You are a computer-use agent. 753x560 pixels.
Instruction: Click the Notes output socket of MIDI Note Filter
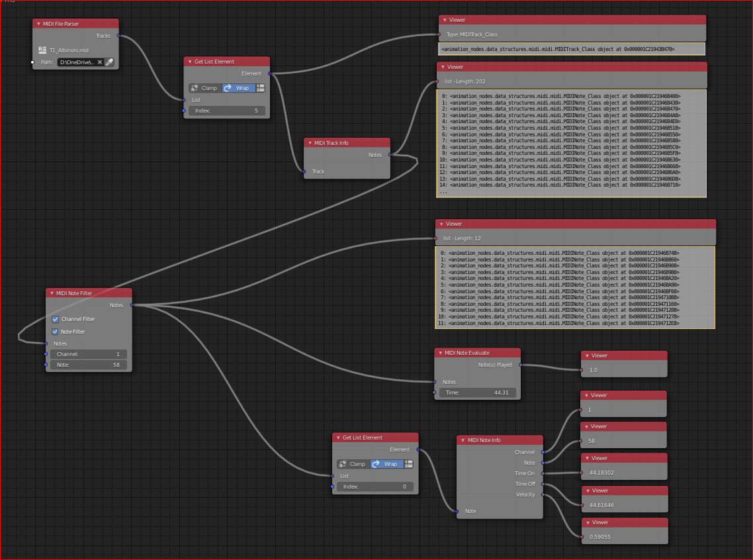[x=132, y=305]
